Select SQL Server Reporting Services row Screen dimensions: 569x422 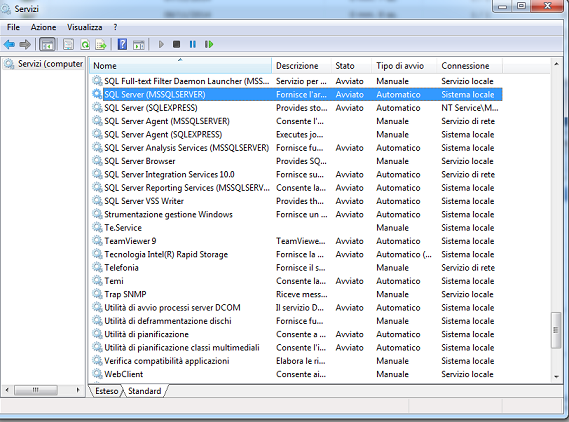[296, 188]
